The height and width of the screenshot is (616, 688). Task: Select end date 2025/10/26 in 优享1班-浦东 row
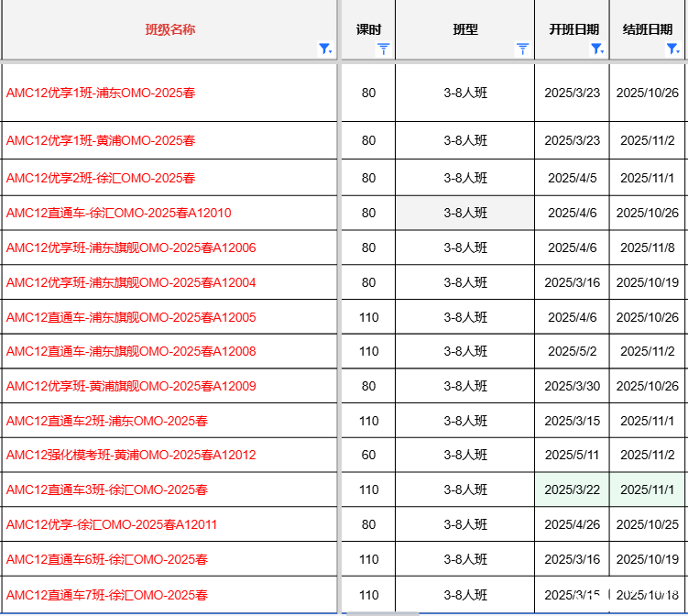tap(648, 93)
